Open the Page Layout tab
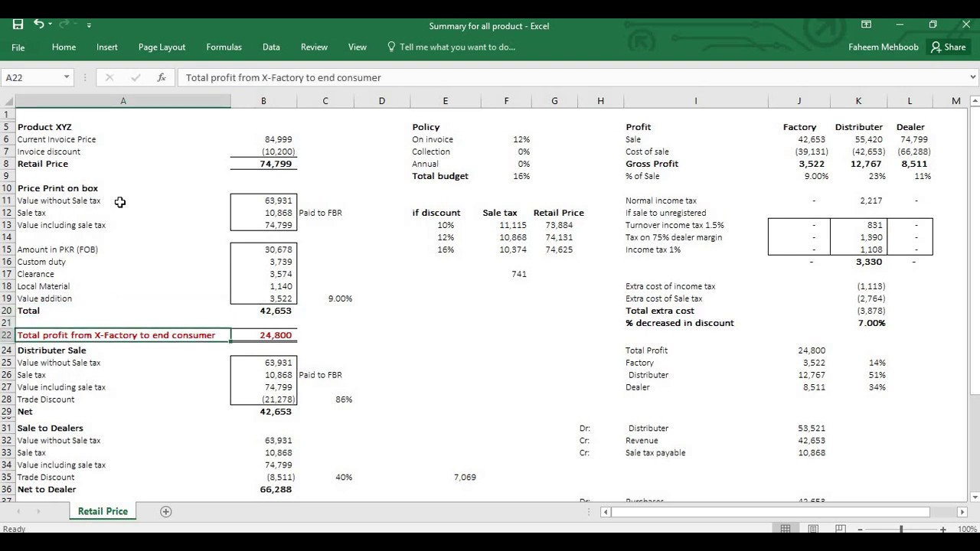980x551 pixels. click(x=162, y=47)
